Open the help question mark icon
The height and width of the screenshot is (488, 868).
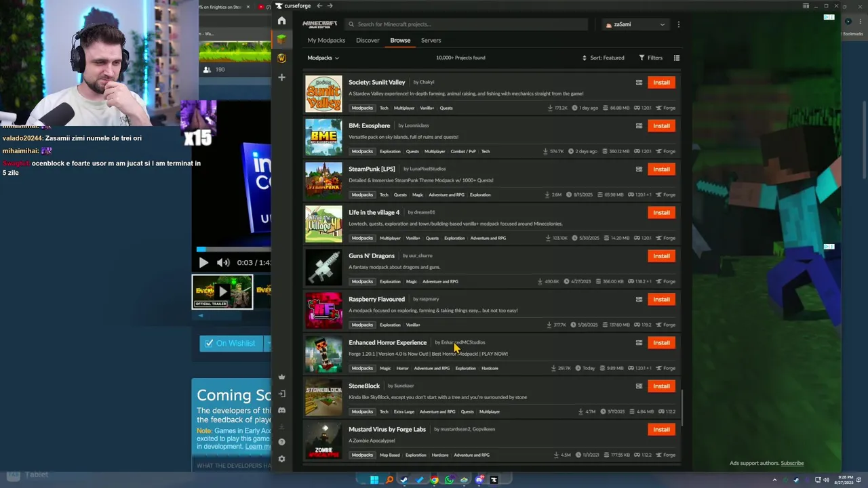coord(281,442)
